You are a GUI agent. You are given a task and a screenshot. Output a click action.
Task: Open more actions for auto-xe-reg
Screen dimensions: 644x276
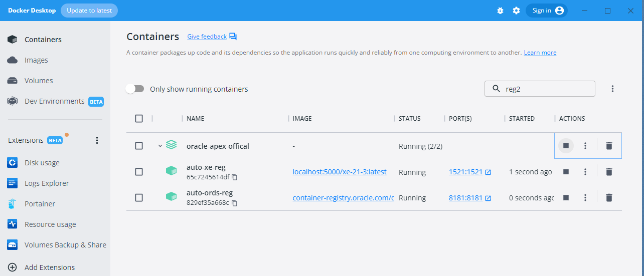click(x=585, y=172)
